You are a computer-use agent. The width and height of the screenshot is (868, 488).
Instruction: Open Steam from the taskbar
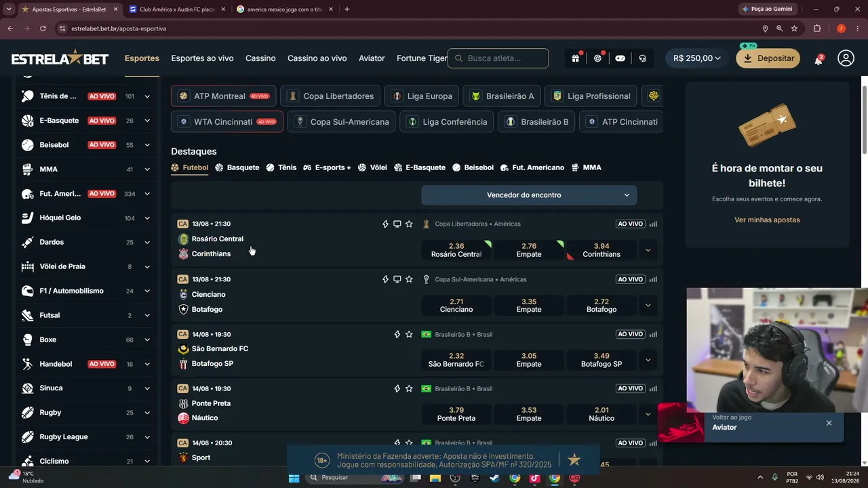point(494,478)
